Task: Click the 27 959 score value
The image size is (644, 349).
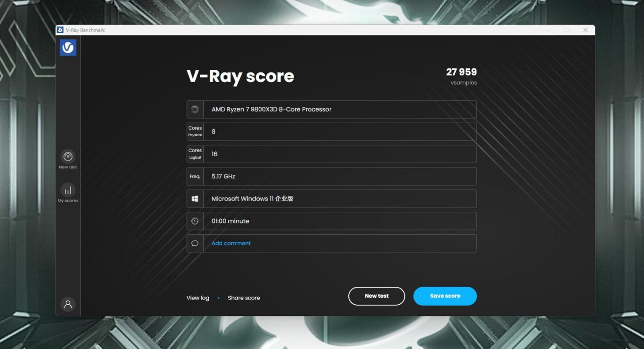Action: click(461, 72)
